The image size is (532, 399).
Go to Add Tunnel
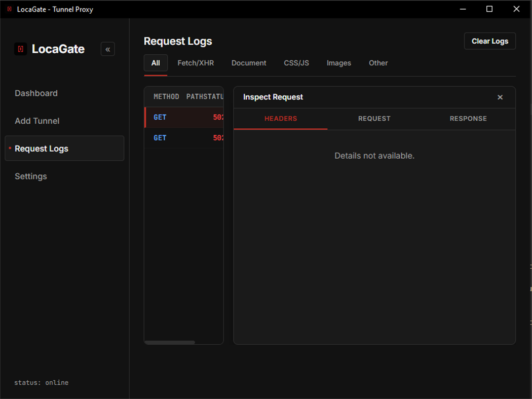[37, 121]
